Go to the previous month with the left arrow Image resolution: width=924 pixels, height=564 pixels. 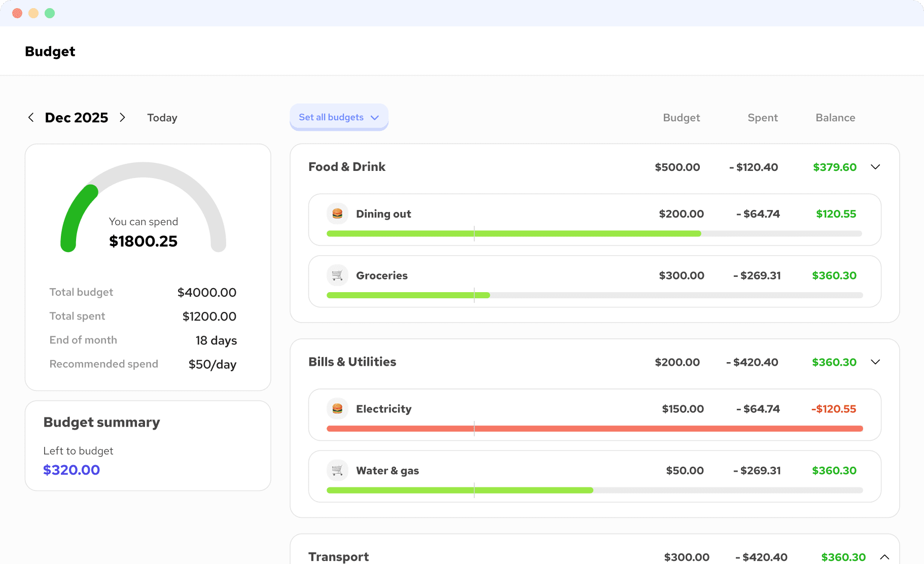pyautogui.click(x=31, y=117)
